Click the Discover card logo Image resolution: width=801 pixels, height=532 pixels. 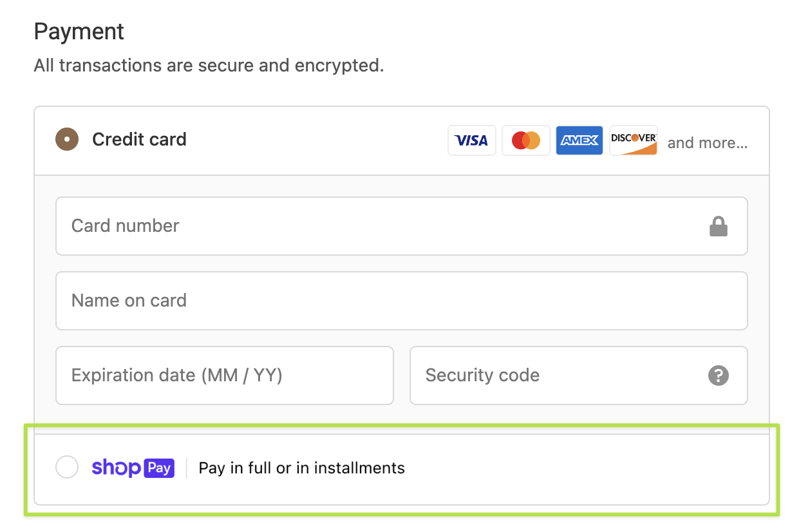[x=634, y=140]
